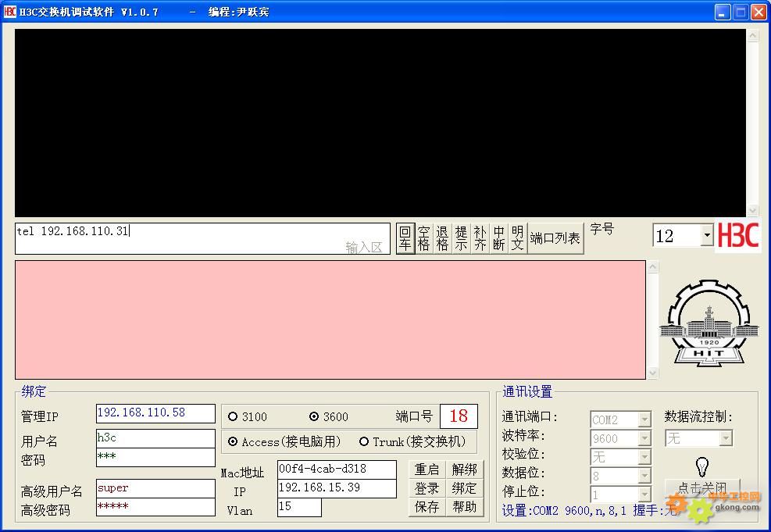The image size is (771, 532).
Task: Click the 重启 (reboot) button
Action: pyautogui.click(x=427, y=470)
